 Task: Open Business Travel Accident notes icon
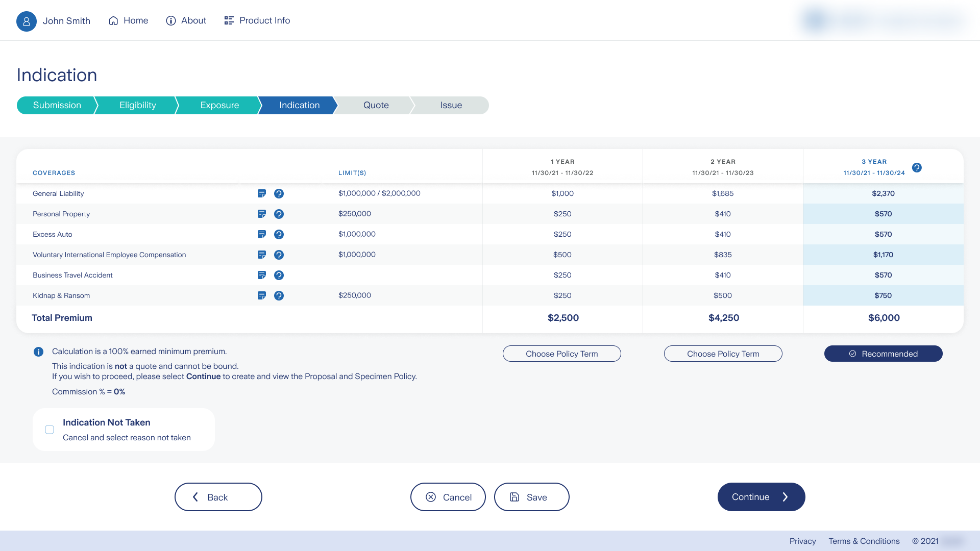262,275
